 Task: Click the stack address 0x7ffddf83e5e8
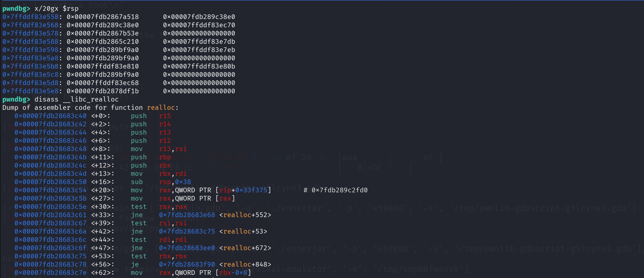tap(30, 91)
